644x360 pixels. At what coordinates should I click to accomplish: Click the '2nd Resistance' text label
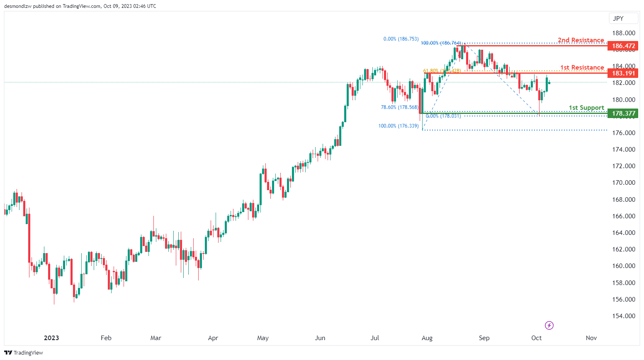[581, 40]
